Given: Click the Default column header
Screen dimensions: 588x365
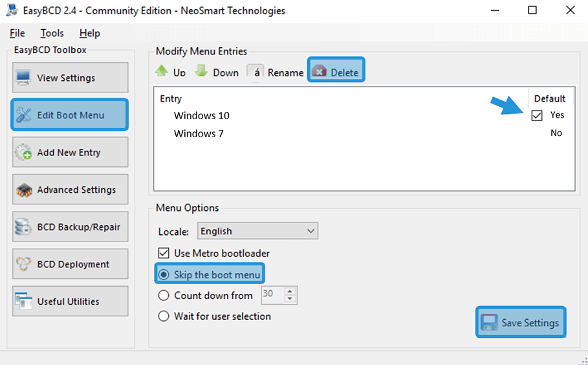Looking at the screenshot, I should click(550, 98).
